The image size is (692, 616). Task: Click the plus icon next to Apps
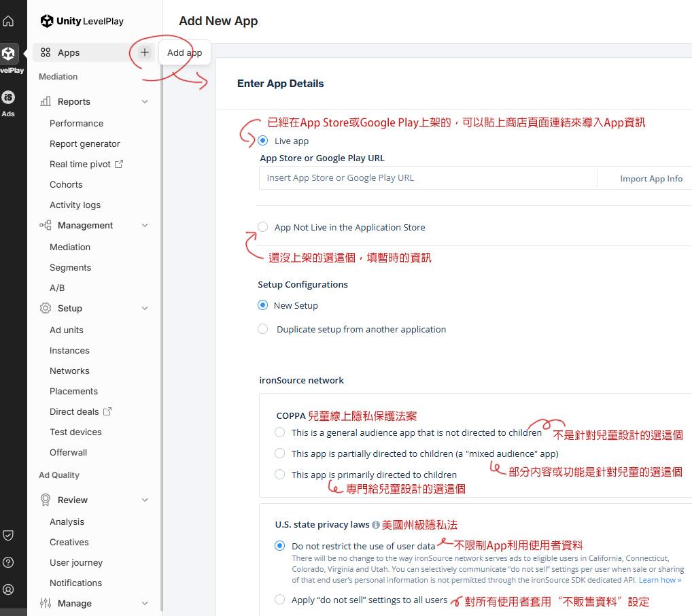144,52
